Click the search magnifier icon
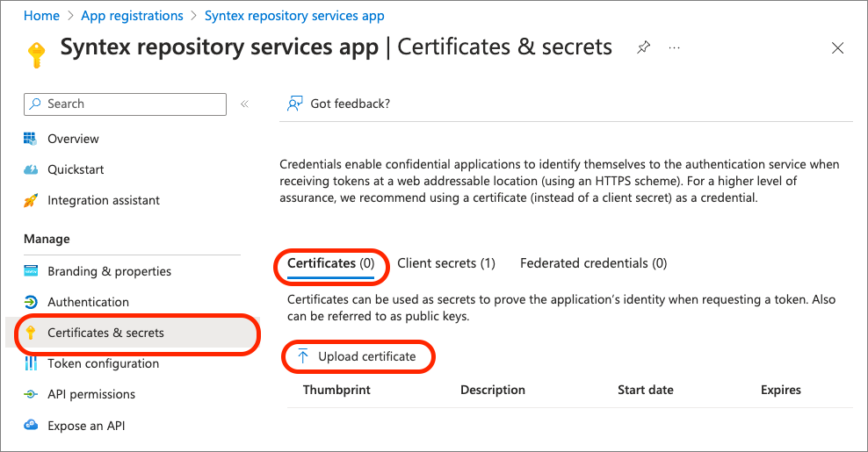This screenshot has height=452, width=868. pos(35,104)
